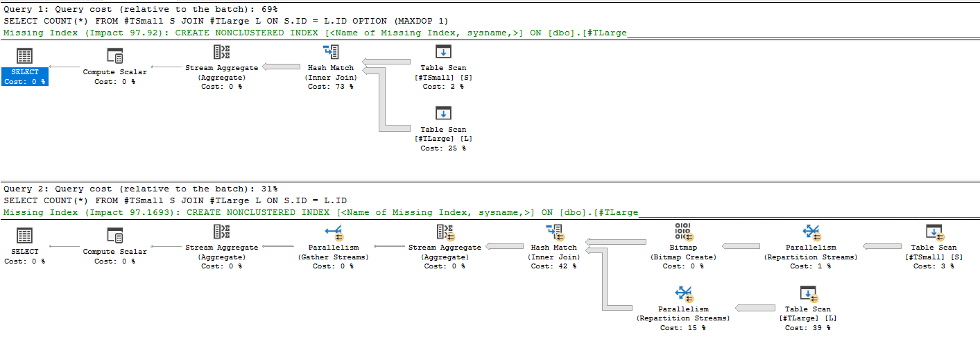Click Table Scan of #TSmall costing 2%
Screen dimensions: 980x353
tap(443, 67)
